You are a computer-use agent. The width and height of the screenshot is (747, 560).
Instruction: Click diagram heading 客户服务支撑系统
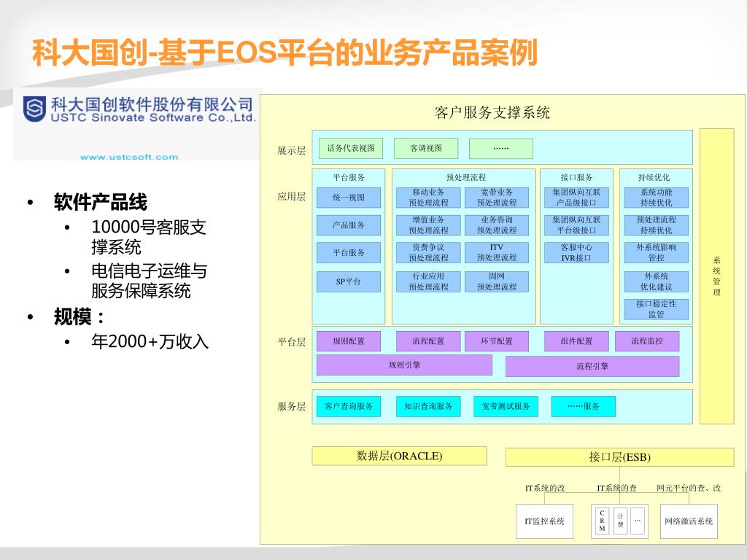(492, 112)
